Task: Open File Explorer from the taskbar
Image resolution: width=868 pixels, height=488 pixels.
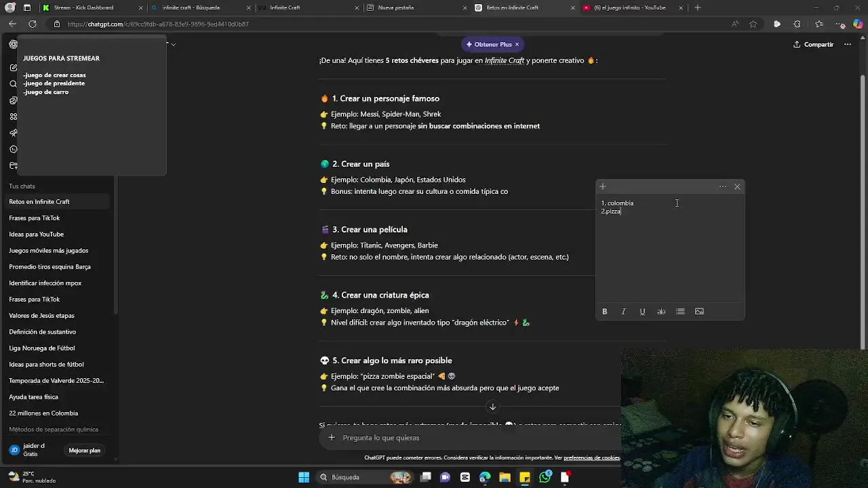Action: (505, 477)
